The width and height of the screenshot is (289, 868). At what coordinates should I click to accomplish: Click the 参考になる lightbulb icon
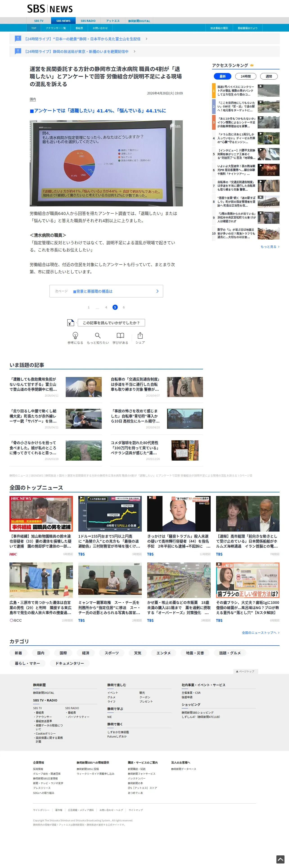coord(75,335)
